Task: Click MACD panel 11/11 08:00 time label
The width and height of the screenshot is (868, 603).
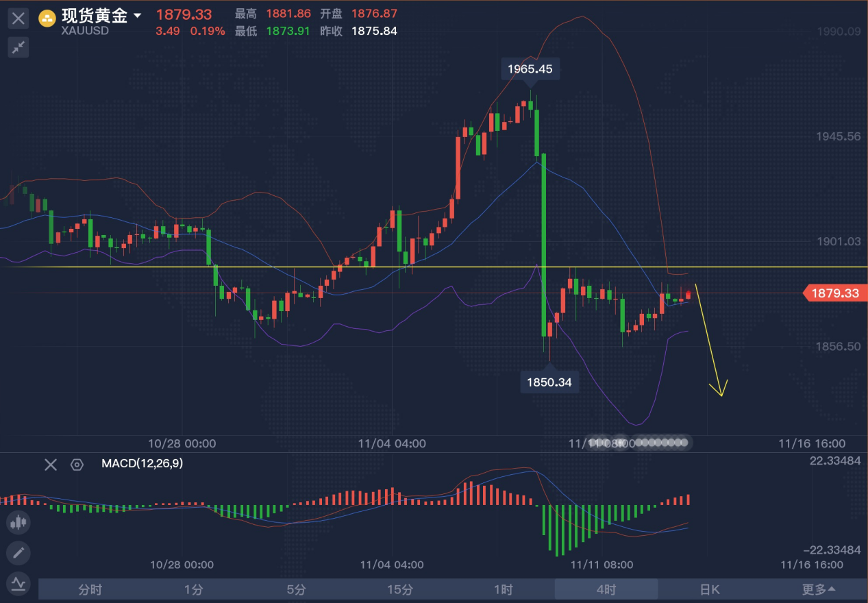Action: [x=602, y=565]
